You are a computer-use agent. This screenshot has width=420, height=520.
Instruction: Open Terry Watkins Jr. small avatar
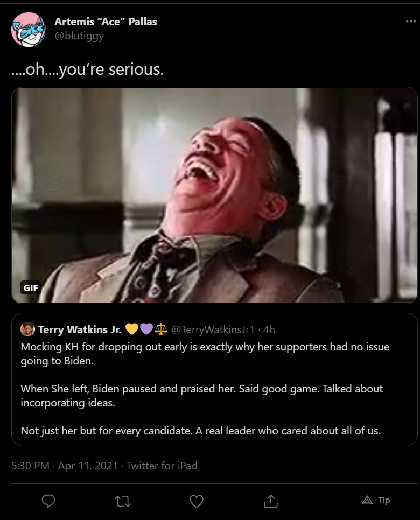[27, 329]
